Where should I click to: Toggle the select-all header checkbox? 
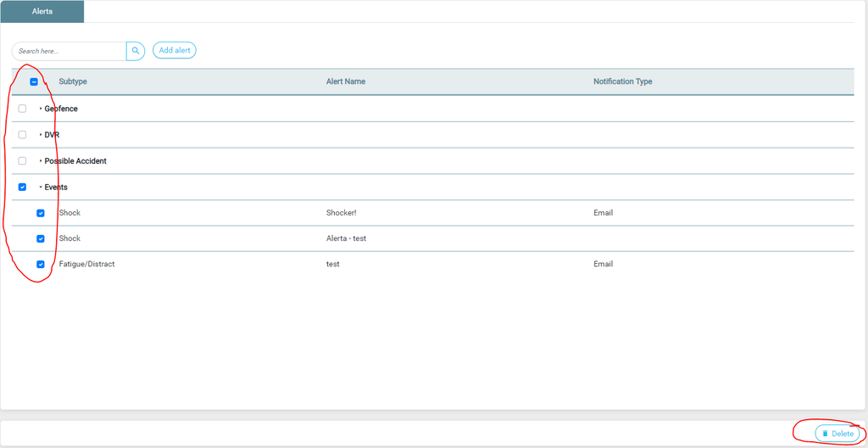(34, 82)
